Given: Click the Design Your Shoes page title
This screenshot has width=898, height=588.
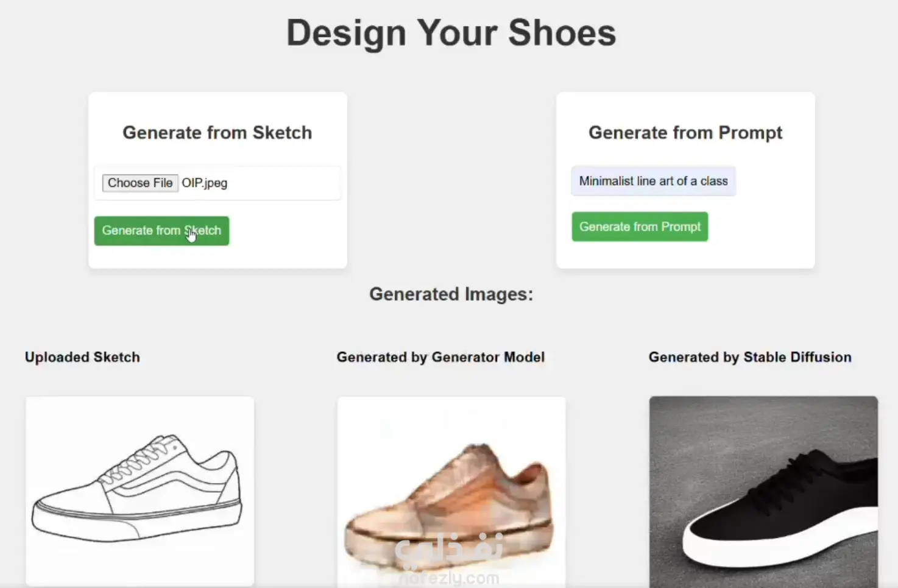Looking at the screenshot, I should [x=451, y=32].
